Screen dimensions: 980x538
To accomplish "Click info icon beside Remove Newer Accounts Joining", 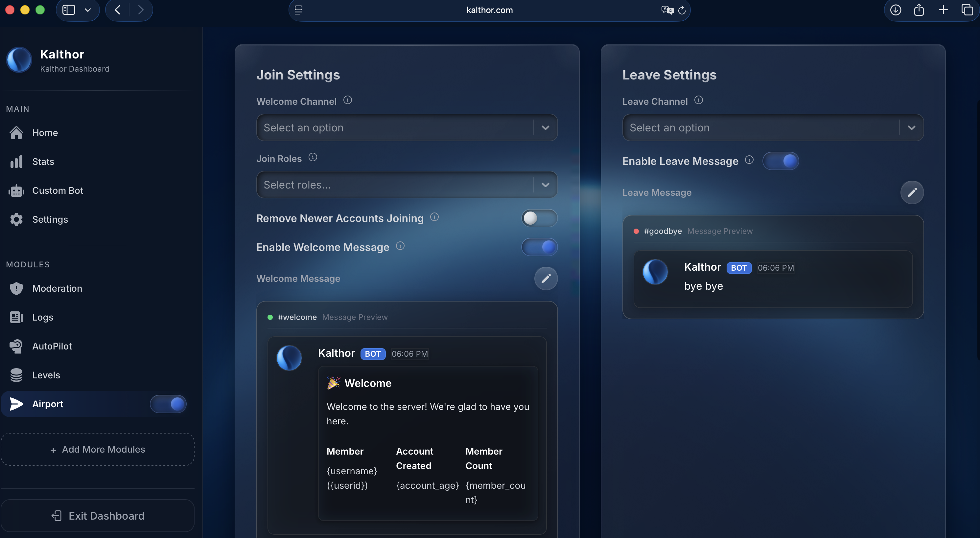I will pyautogui.click(x=434, y=217).
